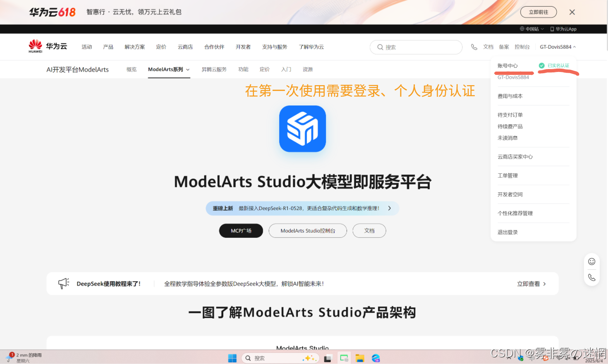Image resolution: width=608 pixels, height=364 pixels.
Task: Open 云商店买家中心 in account menu
Action: pyautogui.click(x=515, y=157)
